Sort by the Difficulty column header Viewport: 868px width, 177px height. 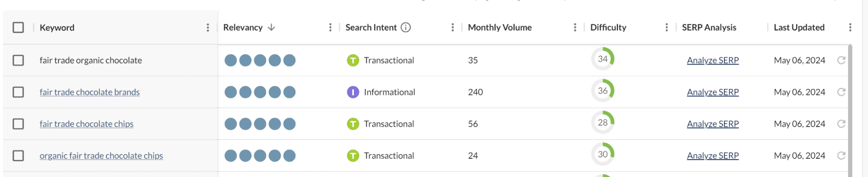click(x=608, y=27)
